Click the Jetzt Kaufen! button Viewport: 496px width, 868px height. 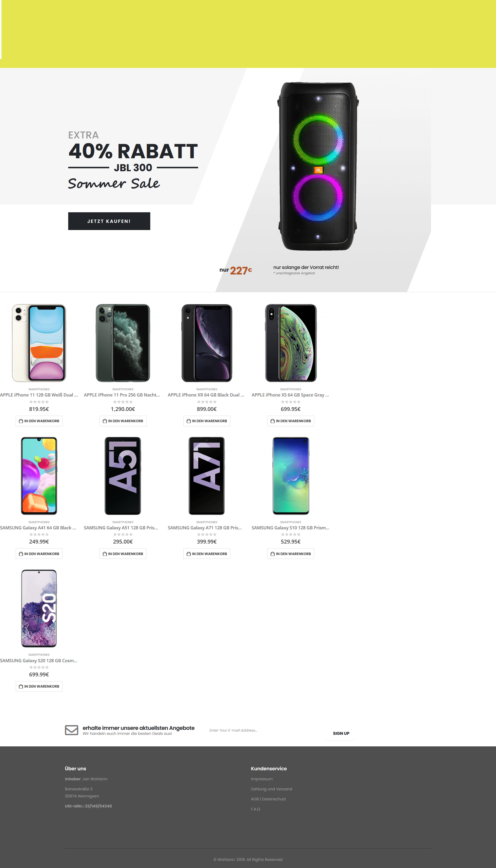click(109, 221)
